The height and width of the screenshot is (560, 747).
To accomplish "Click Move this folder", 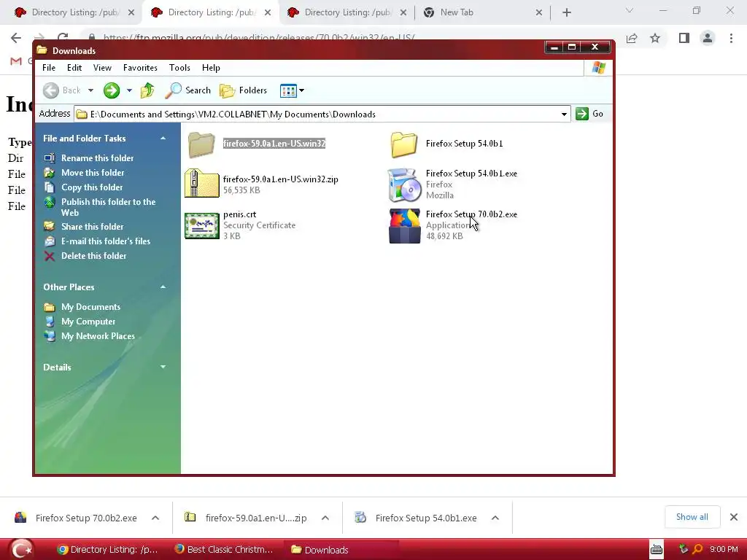I will point(93,173).
